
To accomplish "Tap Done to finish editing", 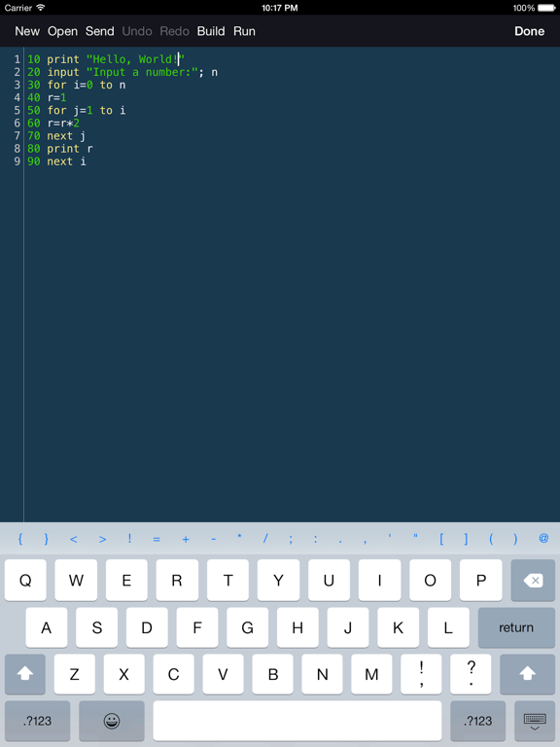I will point(529,31).
